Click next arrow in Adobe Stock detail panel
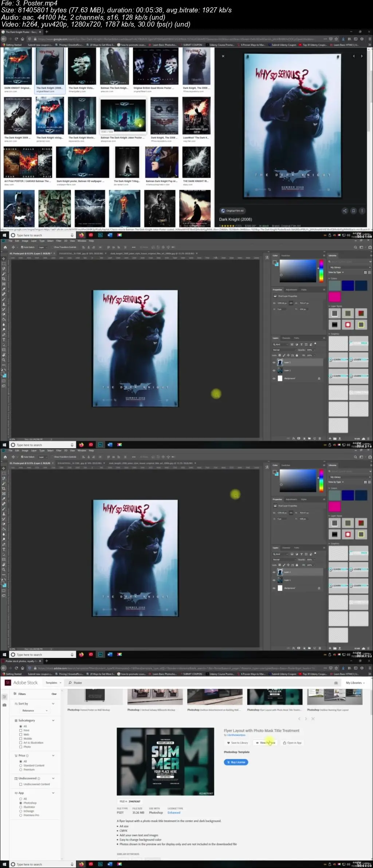The image size is (373, 868). tap(306, 719)
